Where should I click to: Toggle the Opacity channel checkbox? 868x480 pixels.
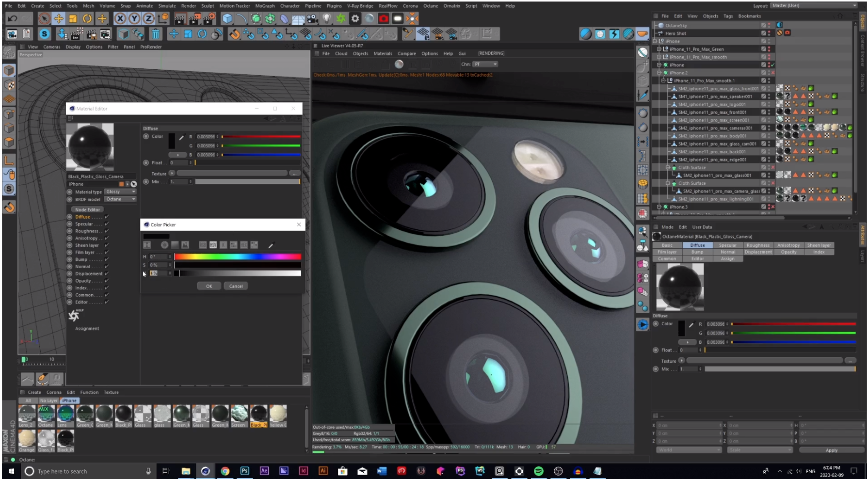[x=107, y=281]
